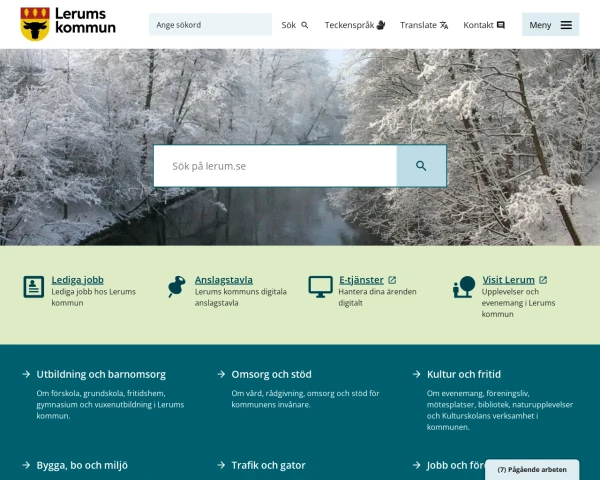This screenshot has width=600, height=480.
Task: Click description starting 'Om förskola, grundskola'
Action: [x=110, y=404]
